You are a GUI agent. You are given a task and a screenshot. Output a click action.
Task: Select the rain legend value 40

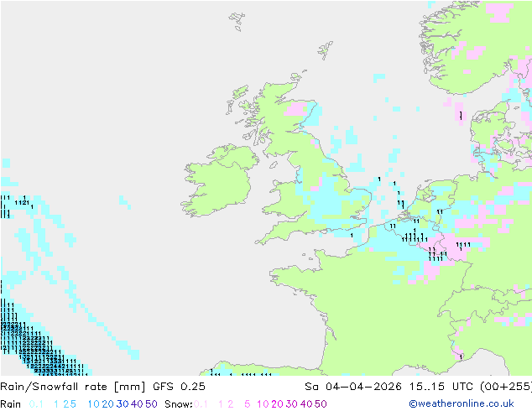[137, 404]
